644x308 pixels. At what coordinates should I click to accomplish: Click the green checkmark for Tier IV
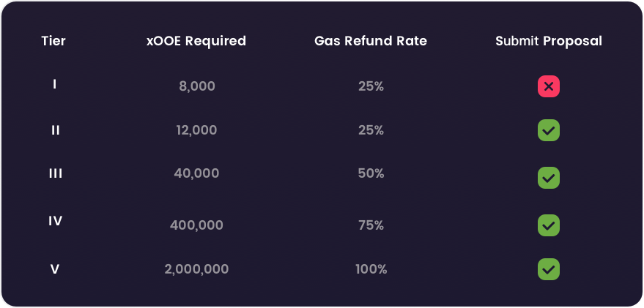tap(549, 225)
